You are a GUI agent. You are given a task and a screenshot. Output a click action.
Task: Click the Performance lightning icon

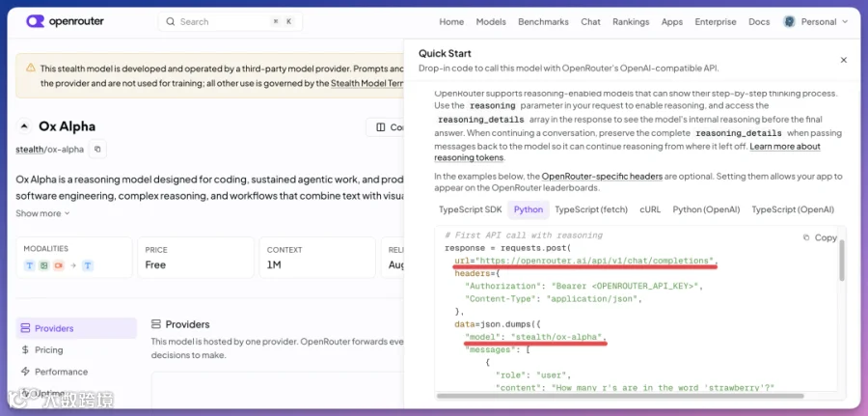(x=25, y=372)
